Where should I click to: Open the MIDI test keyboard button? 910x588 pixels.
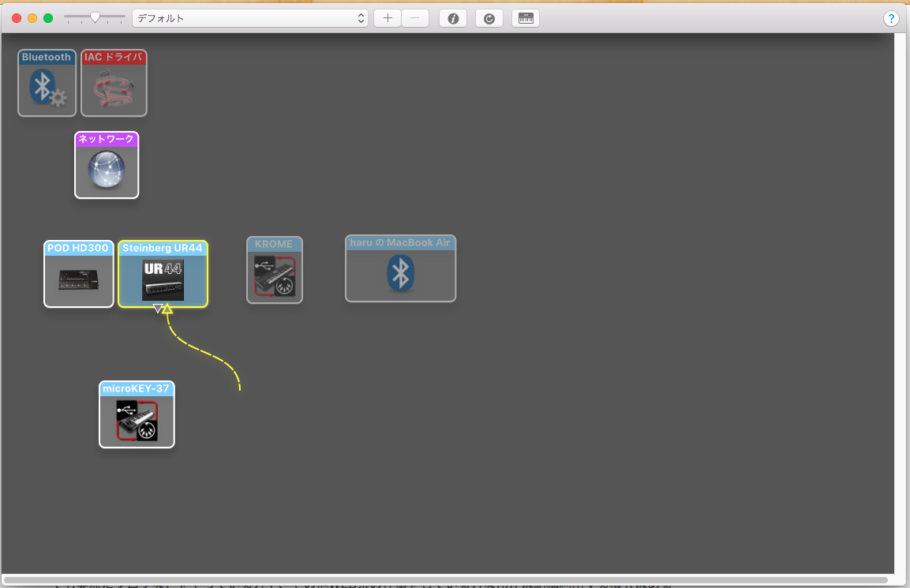526,19
